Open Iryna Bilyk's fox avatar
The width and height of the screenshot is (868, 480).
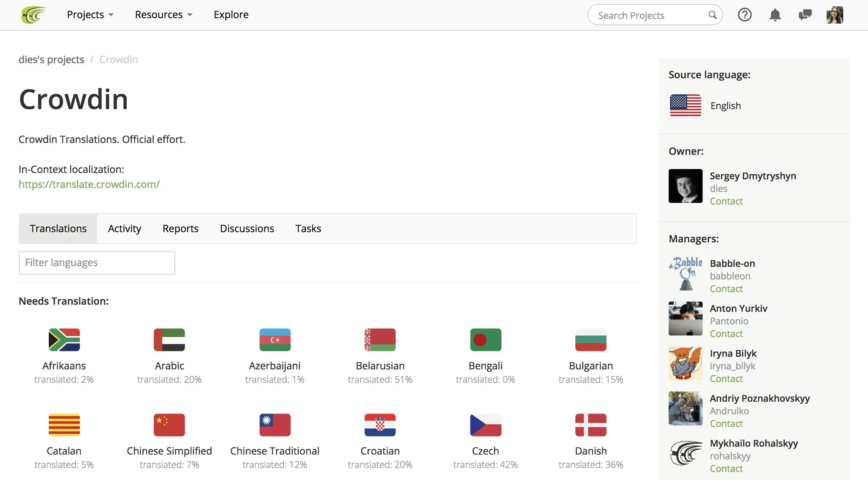685,363
